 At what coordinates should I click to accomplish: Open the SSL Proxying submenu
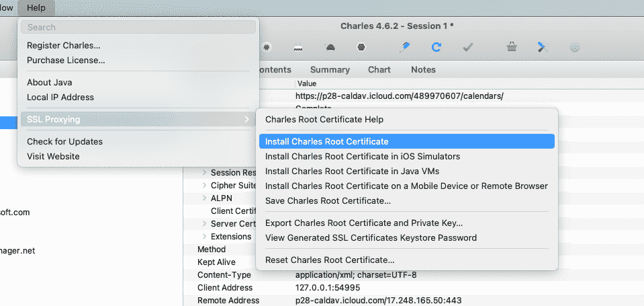(138, 119)
